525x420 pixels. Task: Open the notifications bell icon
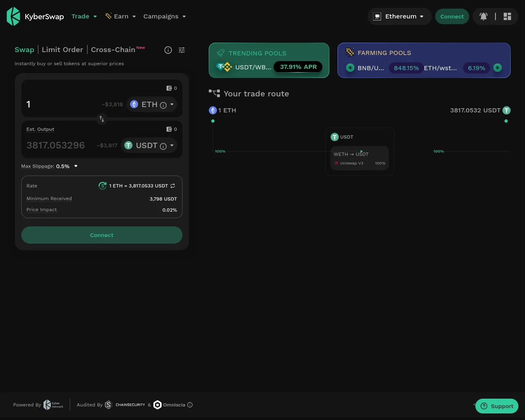click(484, 16)
